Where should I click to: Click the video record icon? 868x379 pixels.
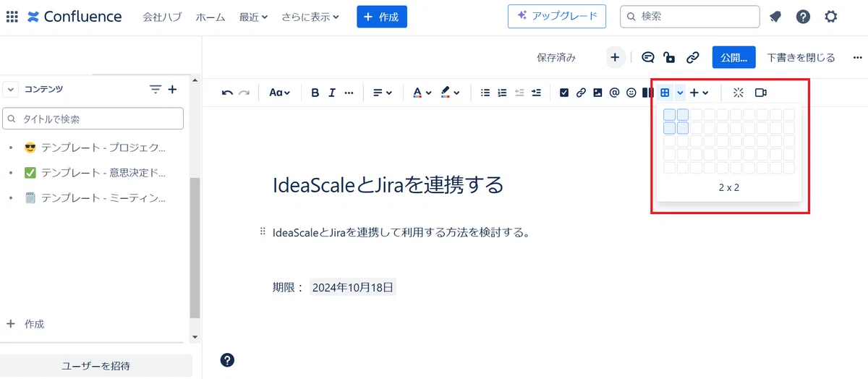point(761,93)
